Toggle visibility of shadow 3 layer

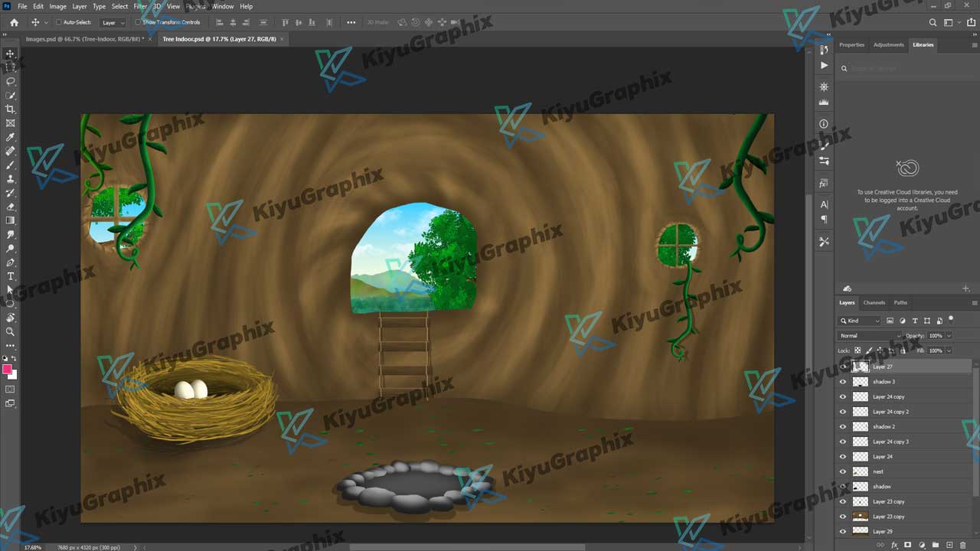click(843, 382)
